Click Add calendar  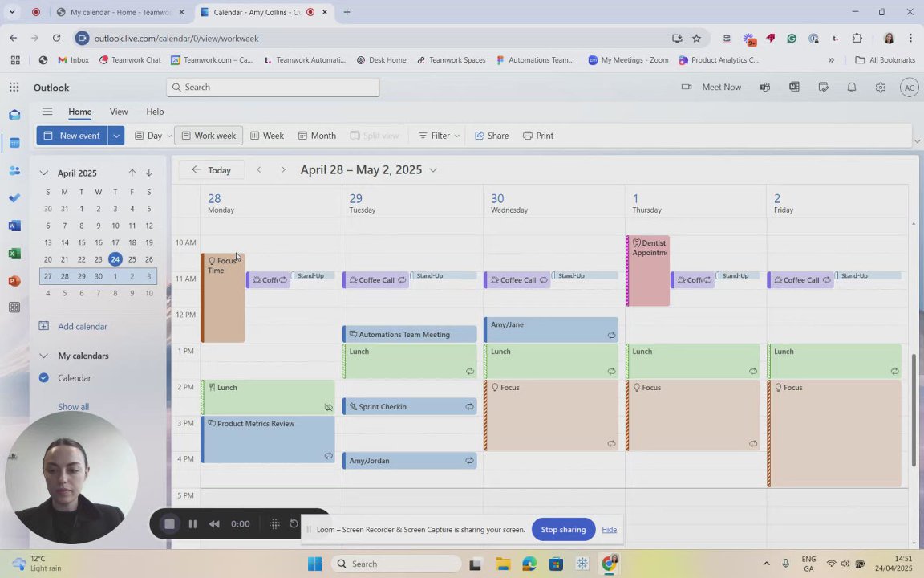pos(73,326)
